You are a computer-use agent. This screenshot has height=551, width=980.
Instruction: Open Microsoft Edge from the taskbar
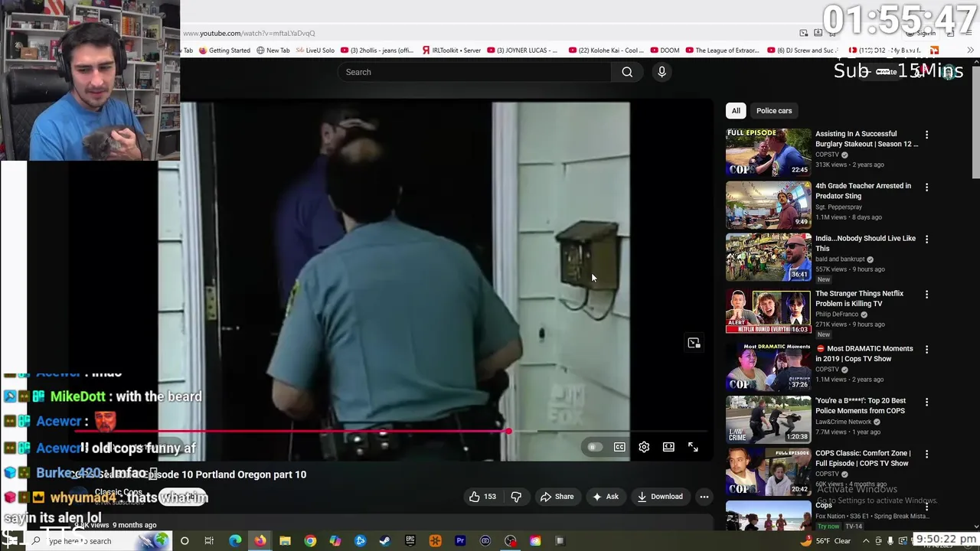tap(235, 541)
